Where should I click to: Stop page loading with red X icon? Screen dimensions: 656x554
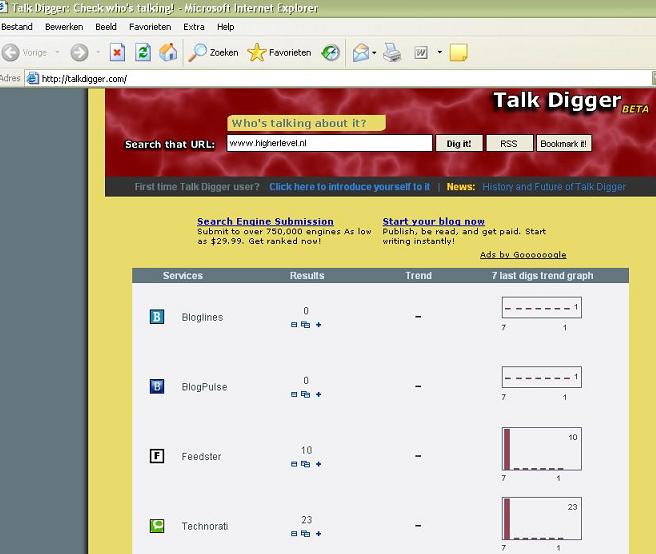(x=117, y=53)
